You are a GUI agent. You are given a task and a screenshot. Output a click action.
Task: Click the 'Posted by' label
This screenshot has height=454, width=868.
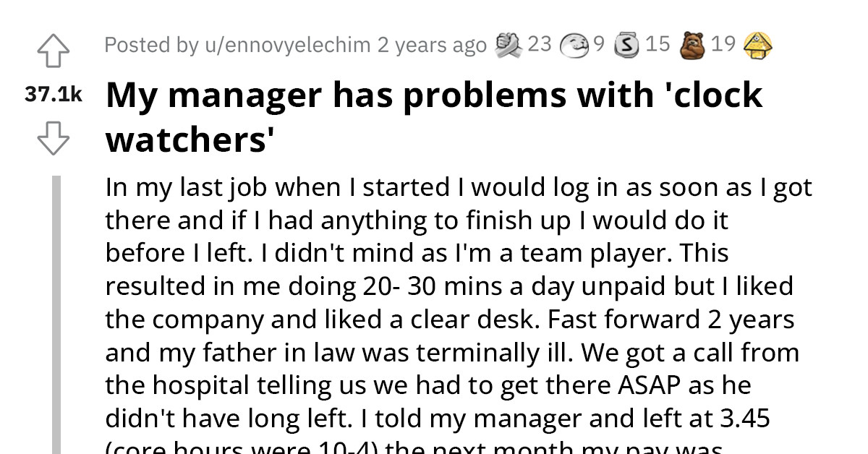tap(153, 45)
